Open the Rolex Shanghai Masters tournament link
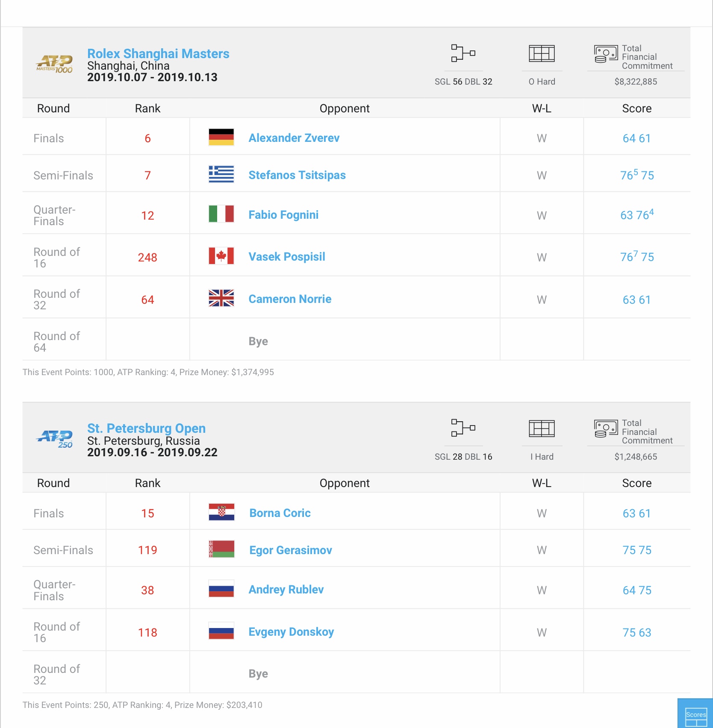This screenshot has width=713, height=728. click(158, 53)
